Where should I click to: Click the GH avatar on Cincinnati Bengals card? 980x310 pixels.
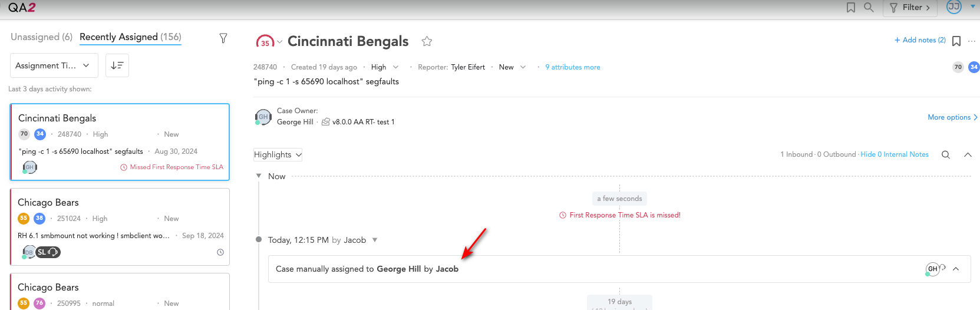point(29,167)
